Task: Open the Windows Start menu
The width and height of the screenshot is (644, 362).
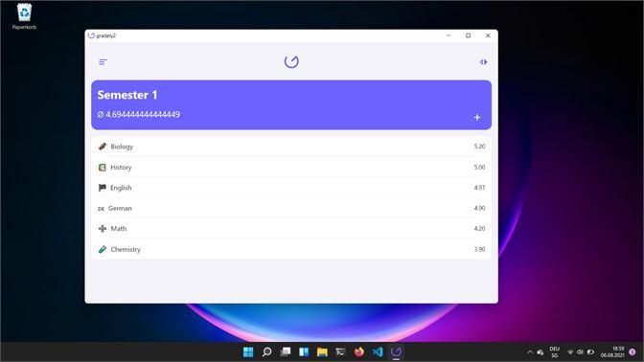Action: point(248,351)
